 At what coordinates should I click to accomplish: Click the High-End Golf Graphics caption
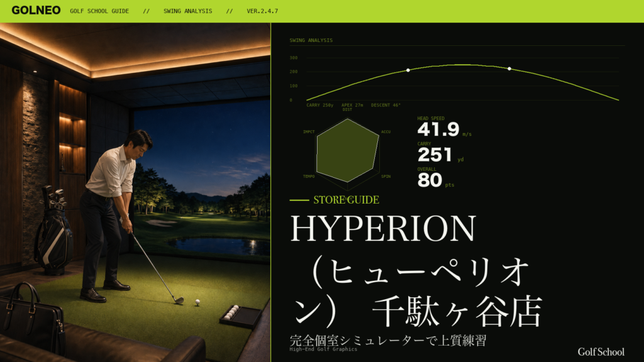(323, 349)
